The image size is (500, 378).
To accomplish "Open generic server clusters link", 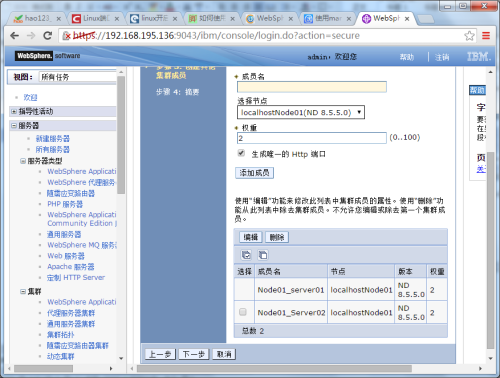I will tap(71, 324).
